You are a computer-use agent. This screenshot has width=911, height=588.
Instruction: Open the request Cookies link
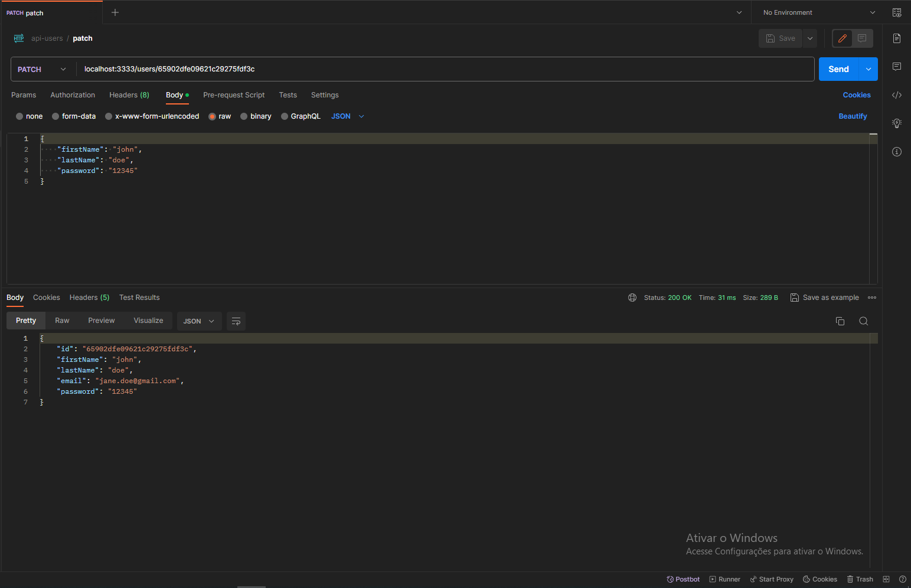tap(857, 95)
